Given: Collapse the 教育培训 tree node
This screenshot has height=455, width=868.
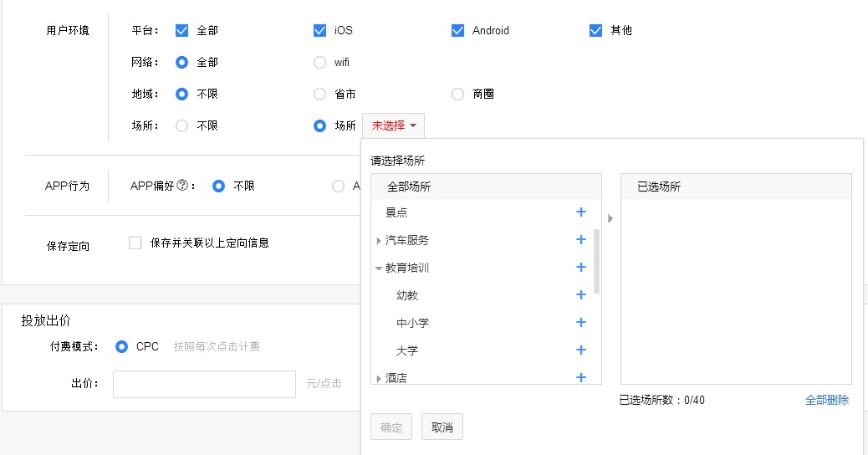Looking at the screenshot, I should coord(378,268).
